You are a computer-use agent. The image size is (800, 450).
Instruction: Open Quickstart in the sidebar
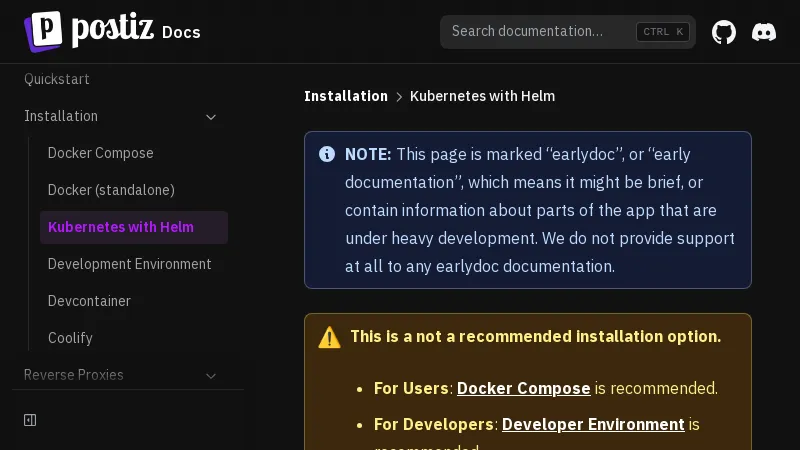pos(57,79)
